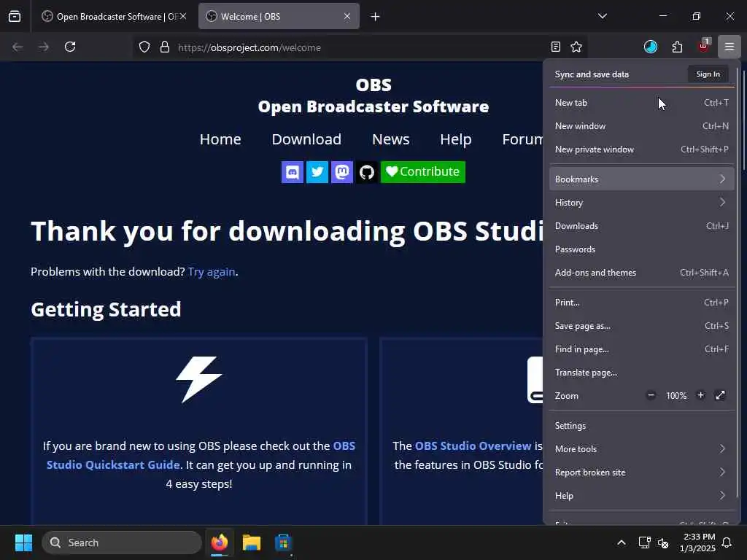Viewport: 747px width, 560px height.
Task: Zoom out with the minus button
Action: [x=651, y=395]
